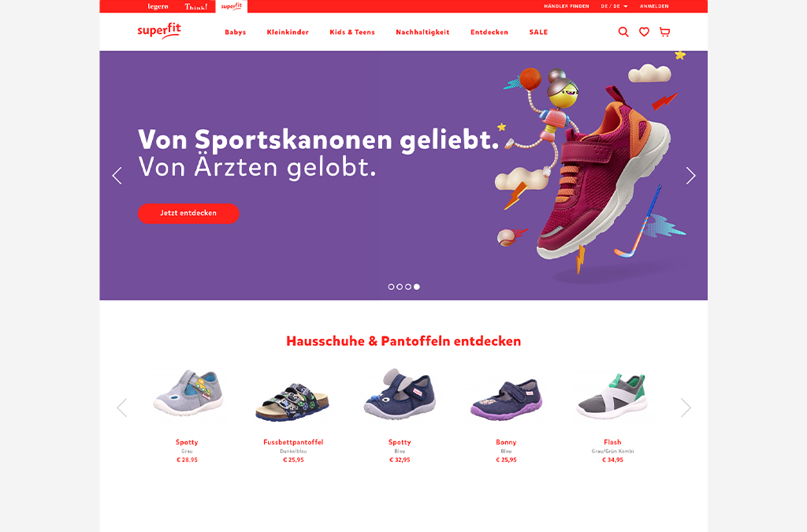Click the Jetzt entdecken button
807x532 pixels.
point(188,213)
